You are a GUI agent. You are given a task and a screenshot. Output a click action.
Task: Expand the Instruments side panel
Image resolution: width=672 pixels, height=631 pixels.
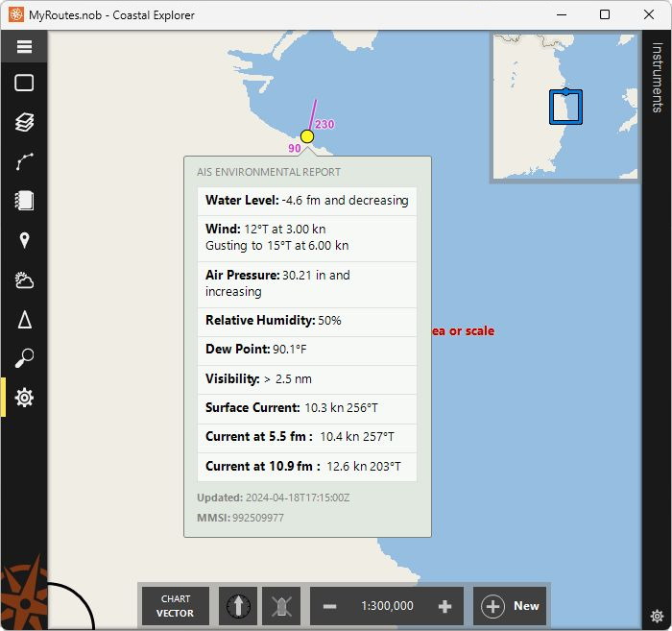click(657, 77)
